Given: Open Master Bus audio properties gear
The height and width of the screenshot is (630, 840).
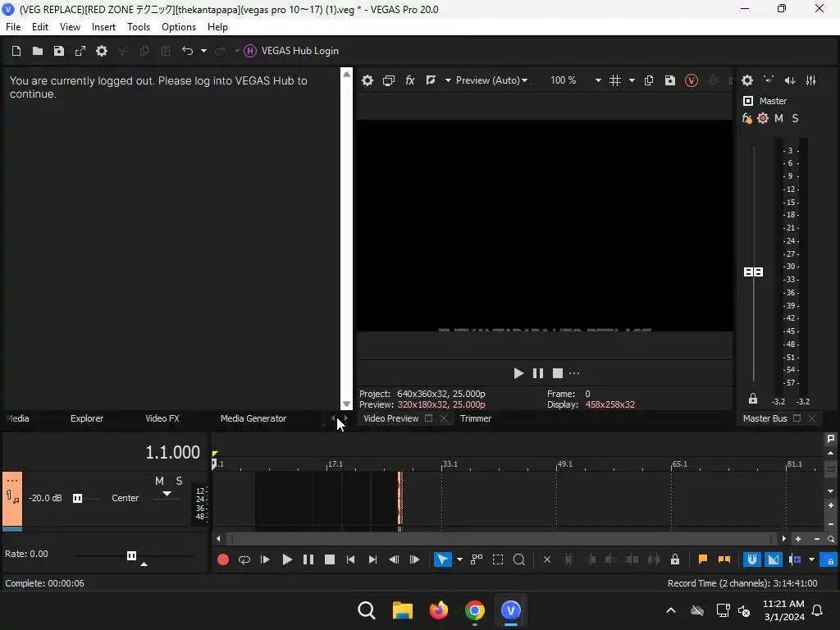Looking at the screenshot, I should click(x=747, y=80).
